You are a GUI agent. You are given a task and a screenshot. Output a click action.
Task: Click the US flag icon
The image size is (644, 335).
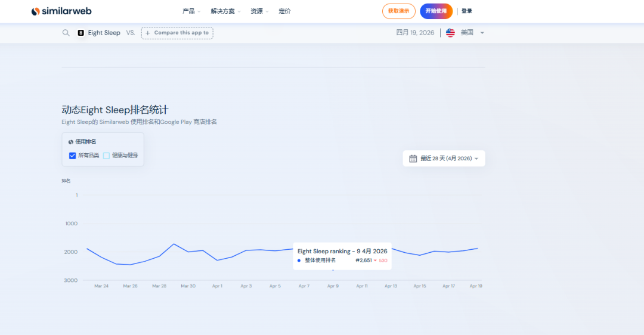(451, 33)
